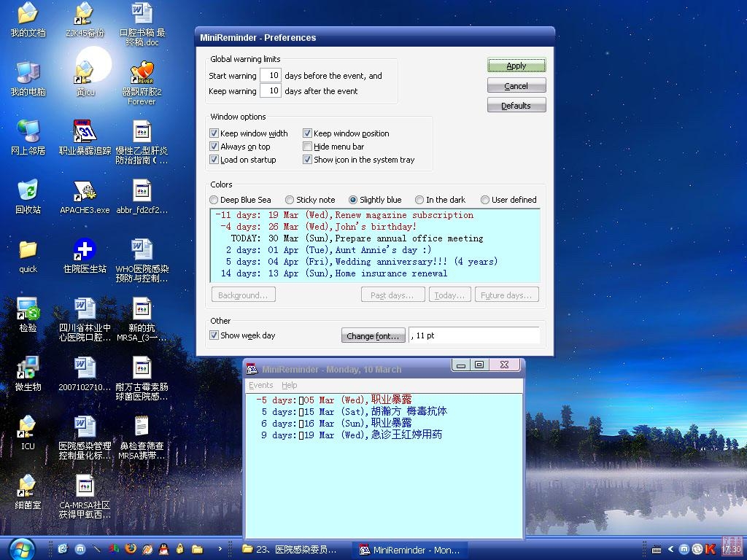Uncheck Show week day
Image resolution: width=747 pixels, height=560 pixels.
pos(214,335)
